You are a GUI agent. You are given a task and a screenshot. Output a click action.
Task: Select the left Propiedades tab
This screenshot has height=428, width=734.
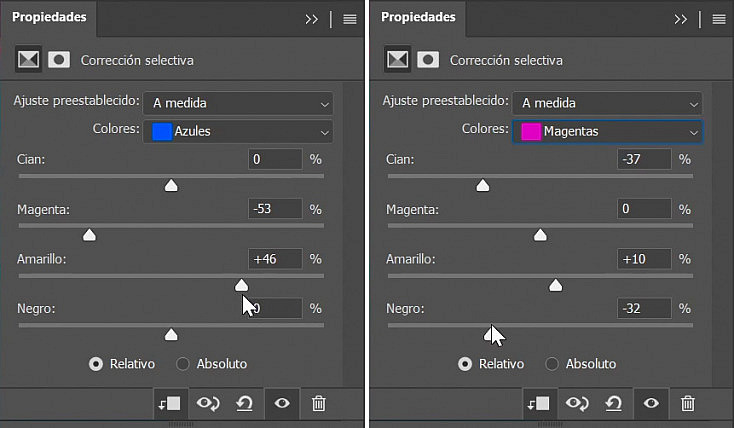[49, 17]
